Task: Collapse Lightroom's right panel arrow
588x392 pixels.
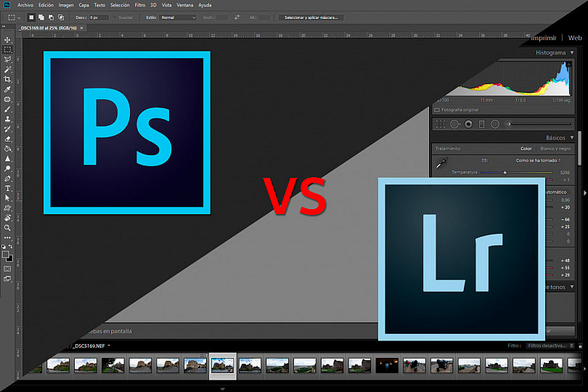Action: 584,193
